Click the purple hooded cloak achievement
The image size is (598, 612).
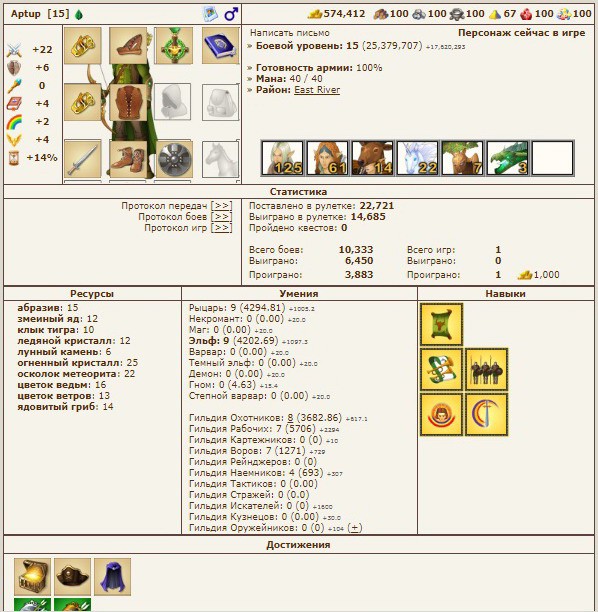click(112, 577)
